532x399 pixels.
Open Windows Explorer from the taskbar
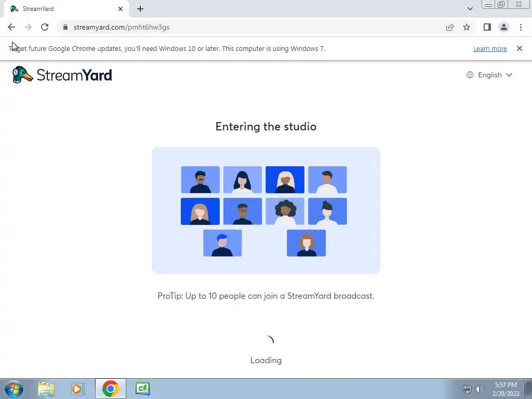tap(46, 389)
